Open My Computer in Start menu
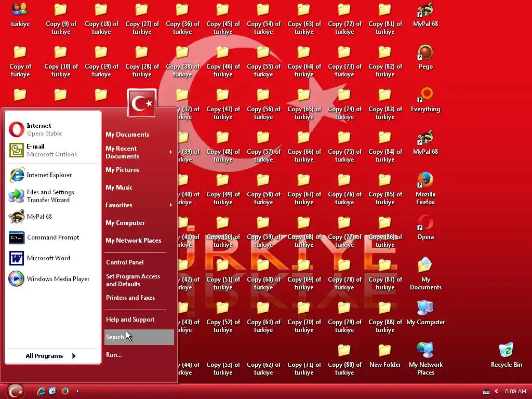Image resolution: width=532 pixels, height=399 pixels. (x=139, y=222)
